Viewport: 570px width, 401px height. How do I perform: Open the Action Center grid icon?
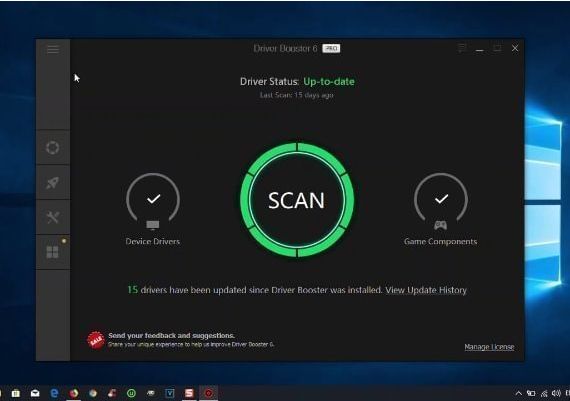[x=53, y=252]
